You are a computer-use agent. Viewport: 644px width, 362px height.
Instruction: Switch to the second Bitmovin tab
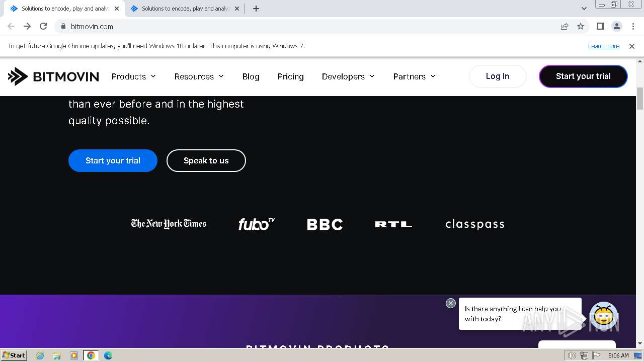(x=185, y=9)
